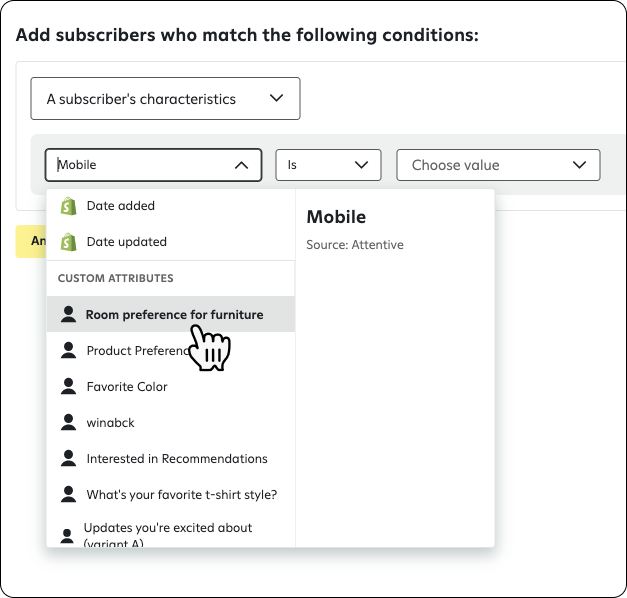
Task: Pick the Favorite Color attribute
Action: [171, 386]
